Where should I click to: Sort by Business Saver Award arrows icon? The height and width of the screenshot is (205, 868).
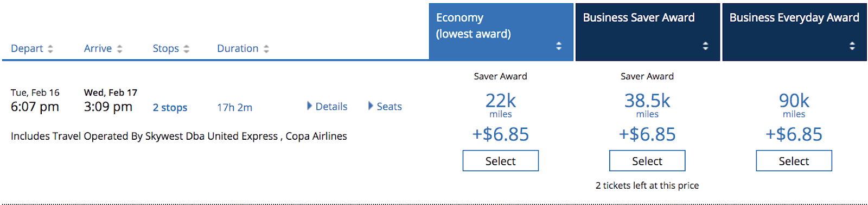pyautogui.click(x=705, y=46)
